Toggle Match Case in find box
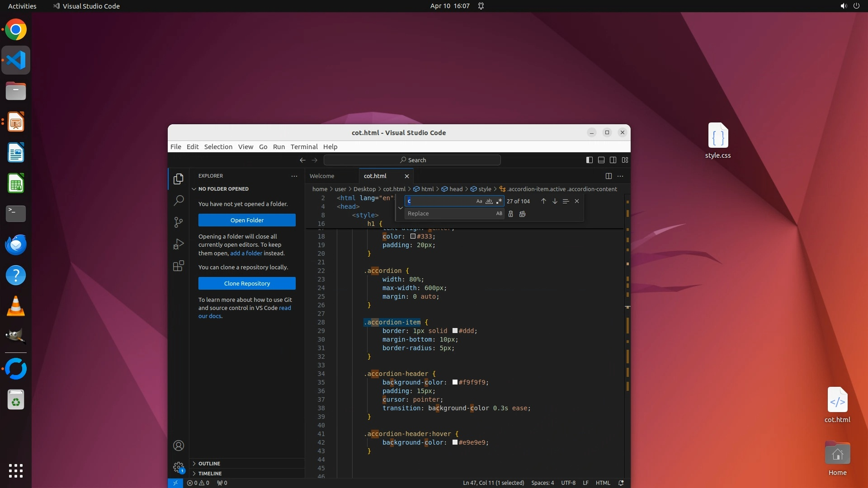Screen dimensions: 868x488 coord(479,202)
